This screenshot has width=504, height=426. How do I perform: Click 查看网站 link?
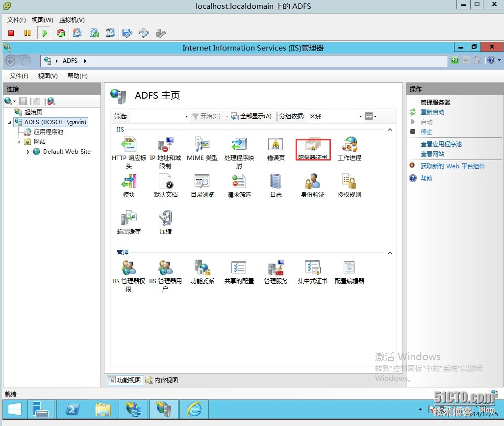[432, 154]
